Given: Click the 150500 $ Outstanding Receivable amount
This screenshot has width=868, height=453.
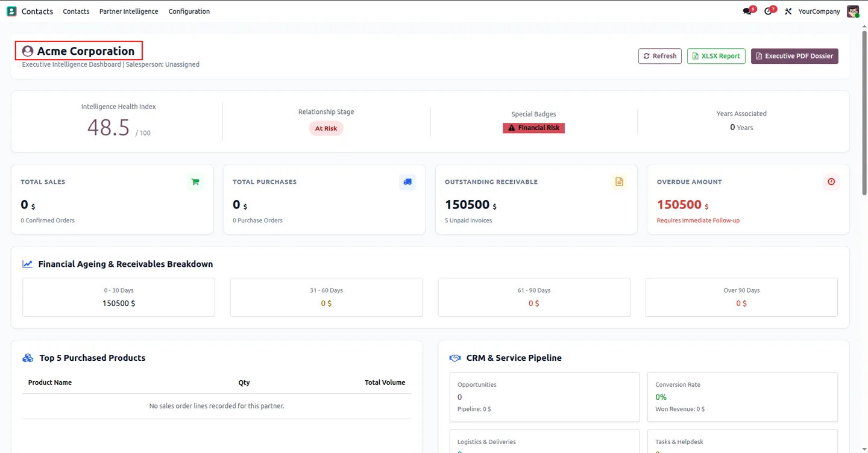Looking at the screenshot, I should click(471, 205).
